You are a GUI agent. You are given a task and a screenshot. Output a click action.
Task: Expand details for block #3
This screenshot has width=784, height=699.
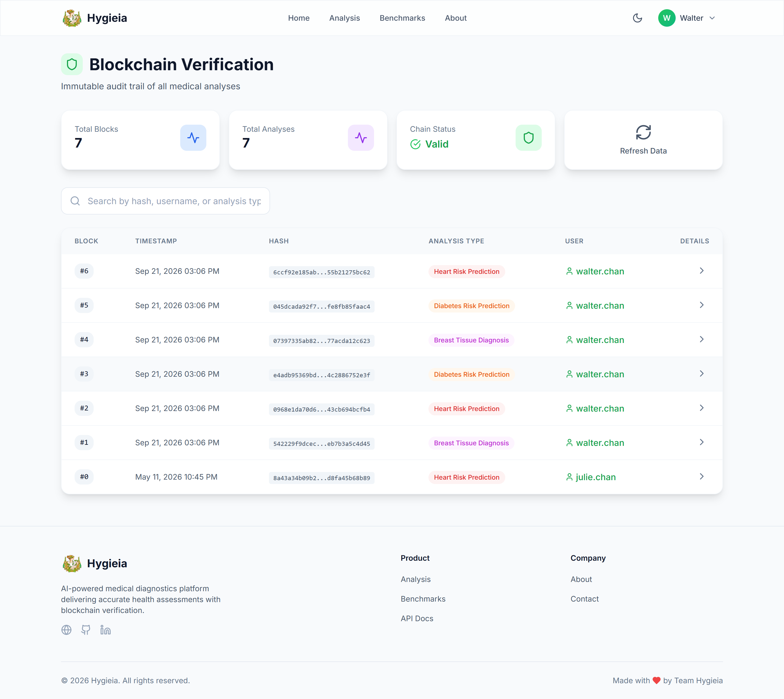pyautogui.click(x=702, y=373)
